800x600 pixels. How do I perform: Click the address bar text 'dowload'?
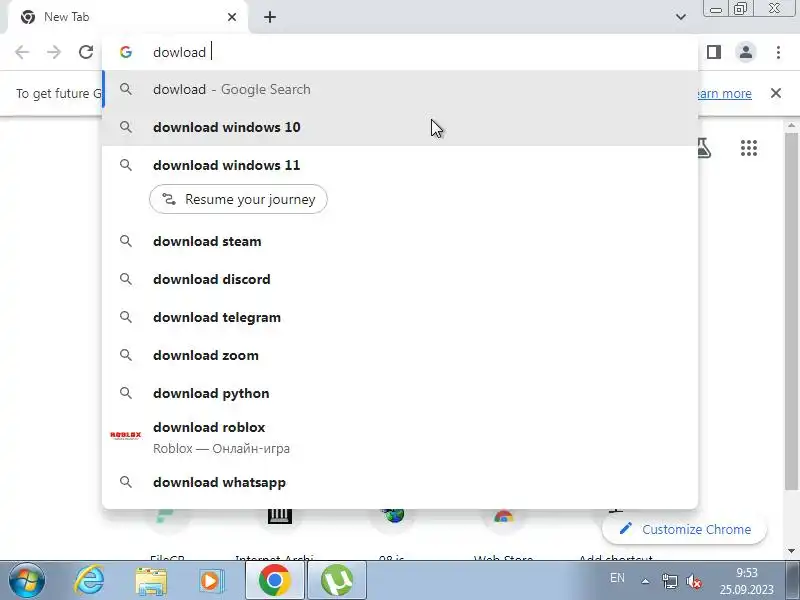click(x=180, y=52)
